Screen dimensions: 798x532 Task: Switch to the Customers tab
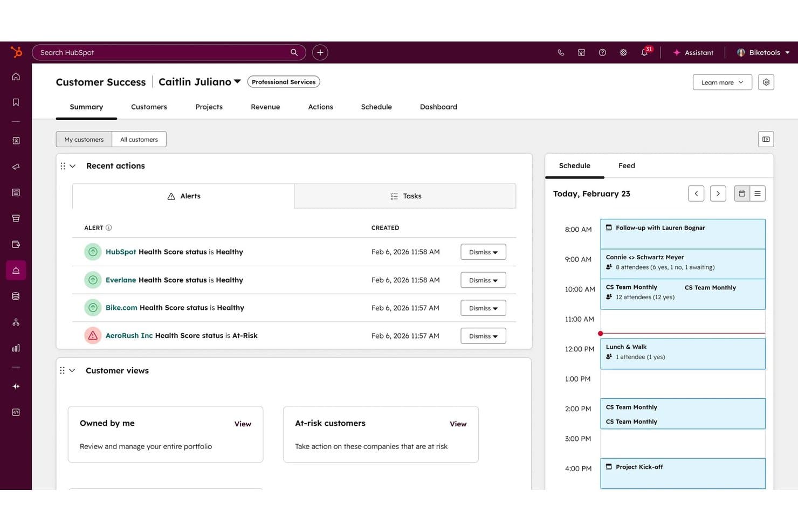pyautogui.click(x=149, y=107)
